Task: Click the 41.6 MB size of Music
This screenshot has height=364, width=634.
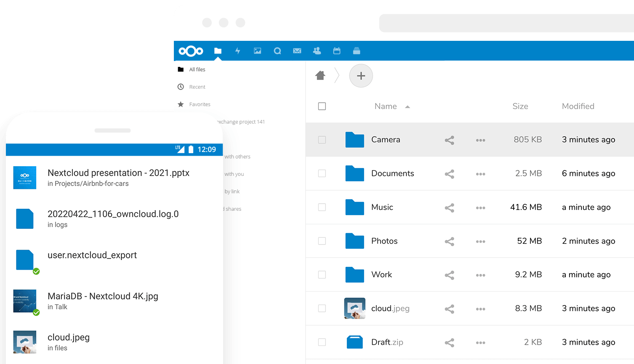Action: click(x=526, y=207)
